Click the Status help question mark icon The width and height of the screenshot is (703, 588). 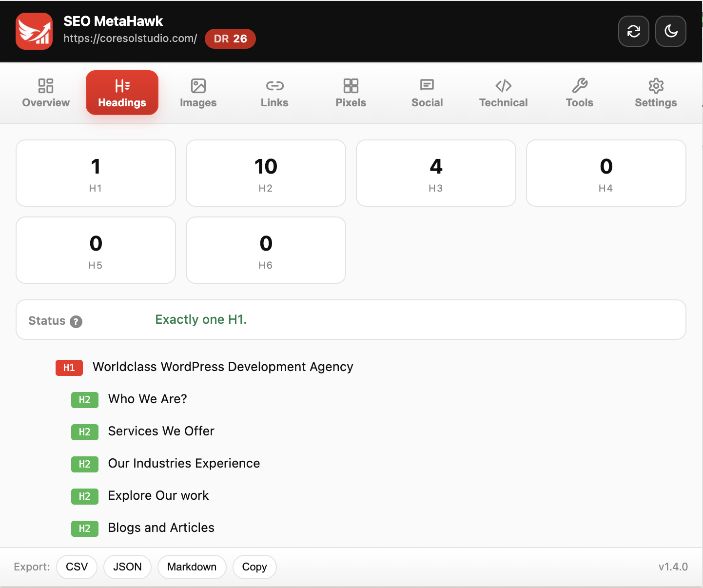point(76,322)
